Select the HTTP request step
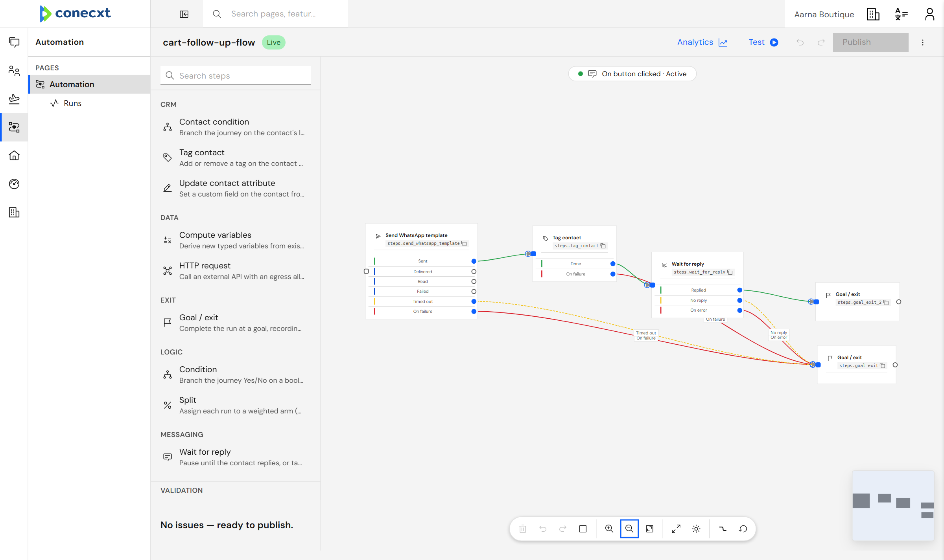 pos(236,271)
